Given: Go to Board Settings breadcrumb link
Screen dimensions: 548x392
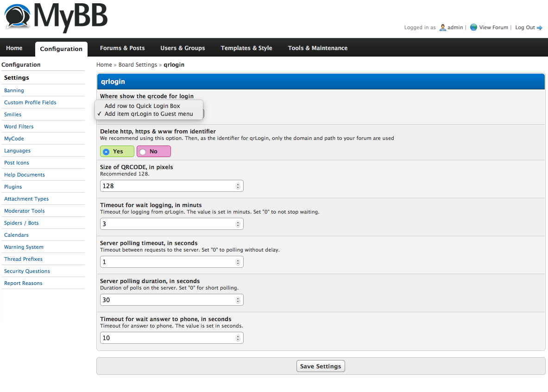Looking at the screenshot, I should 138,65.
